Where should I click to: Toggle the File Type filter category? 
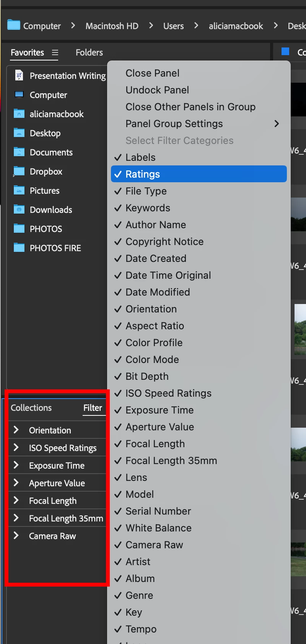tap(199, 191)
